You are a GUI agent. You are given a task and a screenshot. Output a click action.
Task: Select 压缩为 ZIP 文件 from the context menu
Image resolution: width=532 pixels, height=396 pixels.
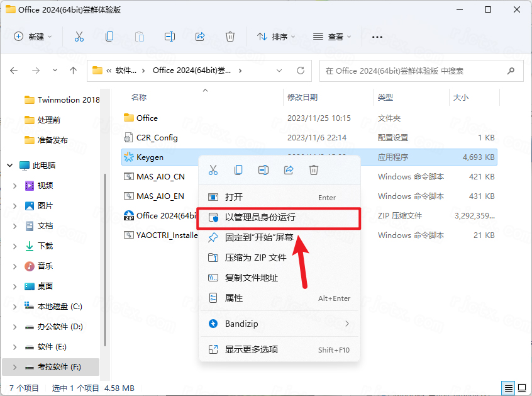(x=258, y=257)
